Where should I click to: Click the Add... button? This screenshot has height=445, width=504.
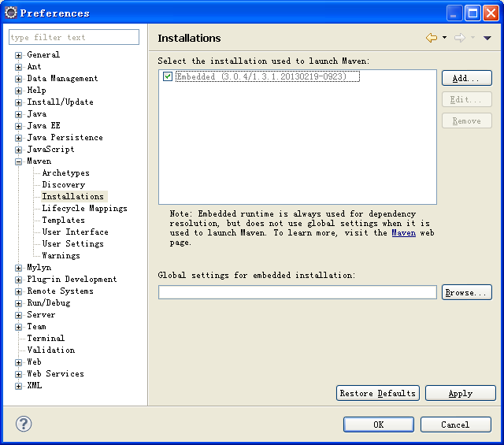coord(467,78)
